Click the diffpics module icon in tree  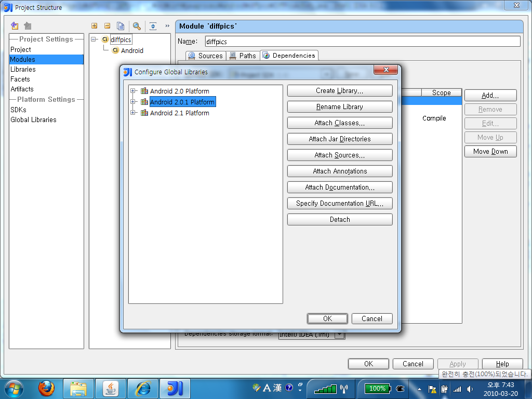click(105, 39)
